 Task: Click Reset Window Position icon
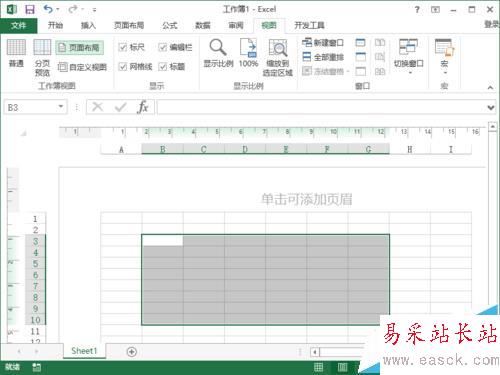point(380,71)
